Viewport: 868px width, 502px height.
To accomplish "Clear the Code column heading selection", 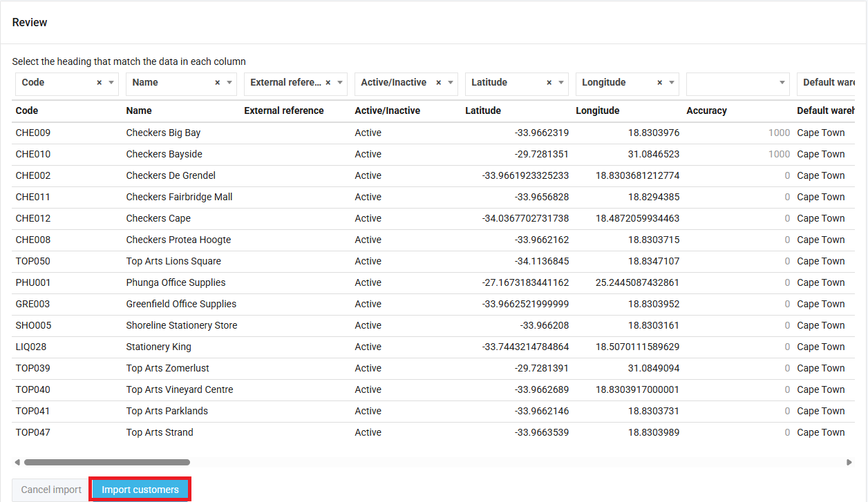I will (x=99, y=83).
